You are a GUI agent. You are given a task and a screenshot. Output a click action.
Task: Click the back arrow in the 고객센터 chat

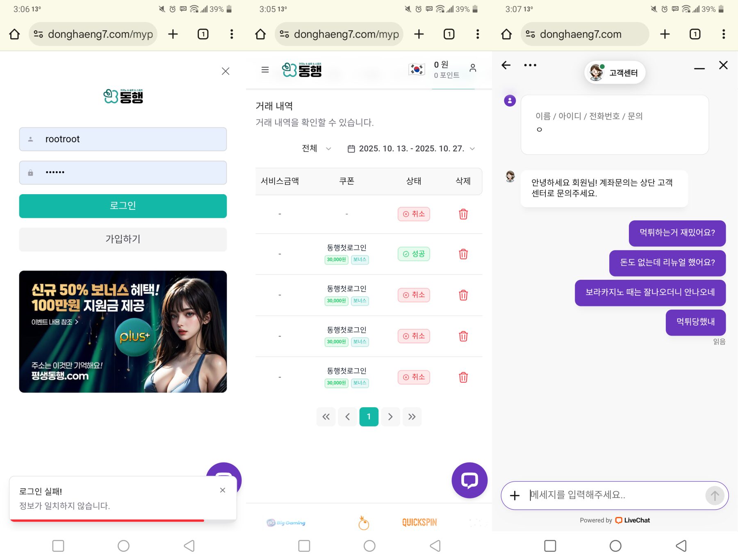click(x=506, y=65)
